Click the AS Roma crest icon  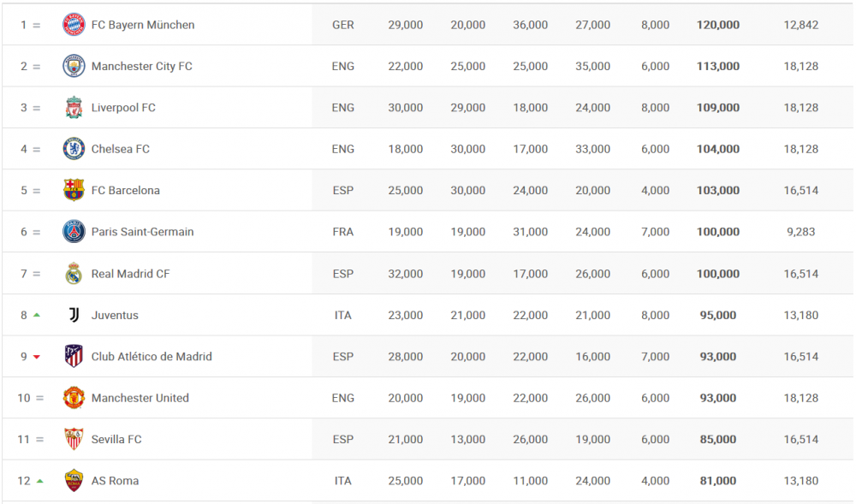(74, 481)
